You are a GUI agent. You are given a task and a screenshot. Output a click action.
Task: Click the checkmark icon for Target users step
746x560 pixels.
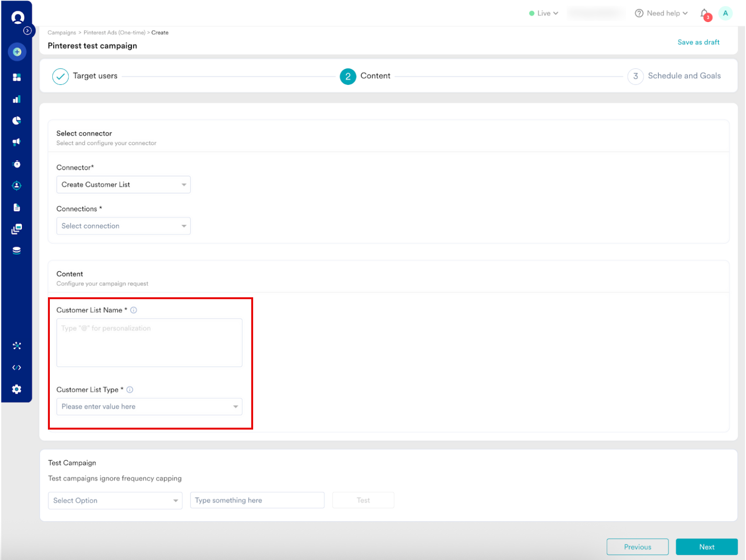tap(60, 76)
